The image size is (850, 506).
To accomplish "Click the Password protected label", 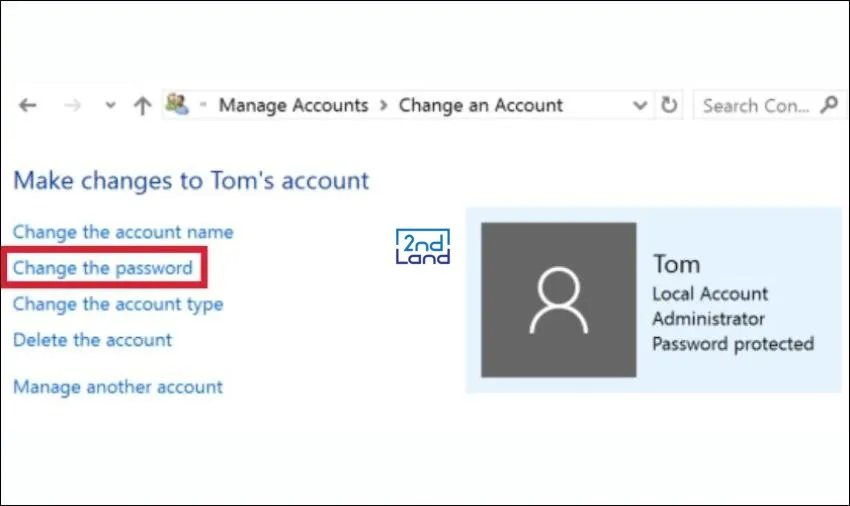I will (733, 344).
